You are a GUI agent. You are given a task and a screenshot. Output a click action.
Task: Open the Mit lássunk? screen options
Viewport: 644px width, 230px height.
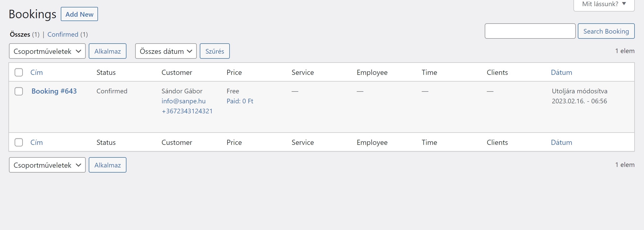click(604, 4)
